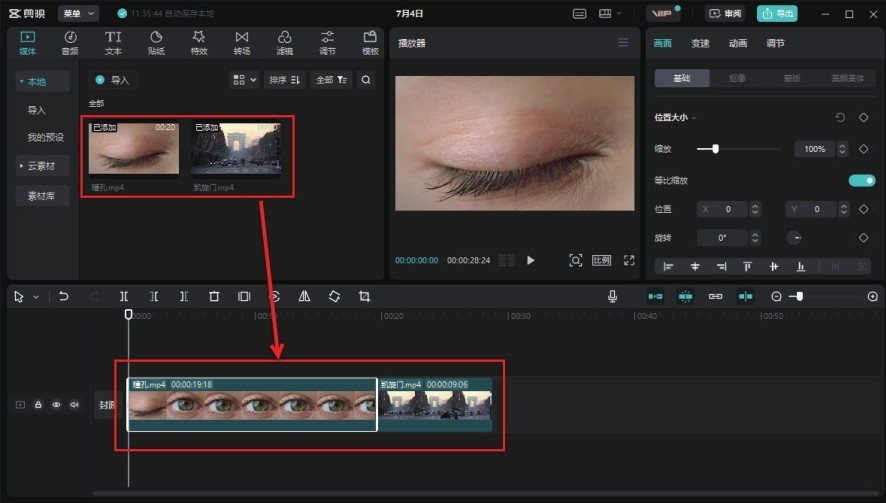Screen dimensions: 886x503
Task: Open the keyboard shortcuts icon in title bar
Action: point(580,14)
